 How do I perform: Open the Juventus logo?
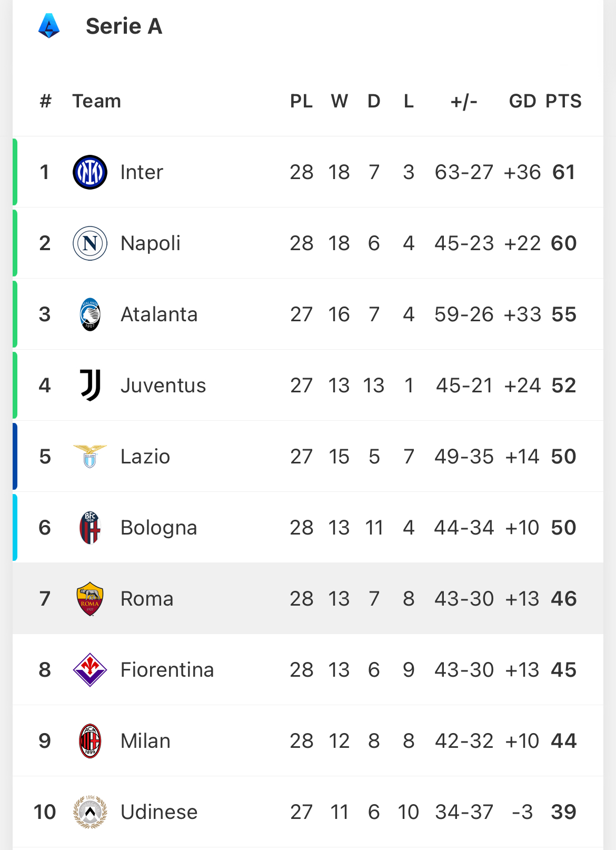[x=90, y=385]
